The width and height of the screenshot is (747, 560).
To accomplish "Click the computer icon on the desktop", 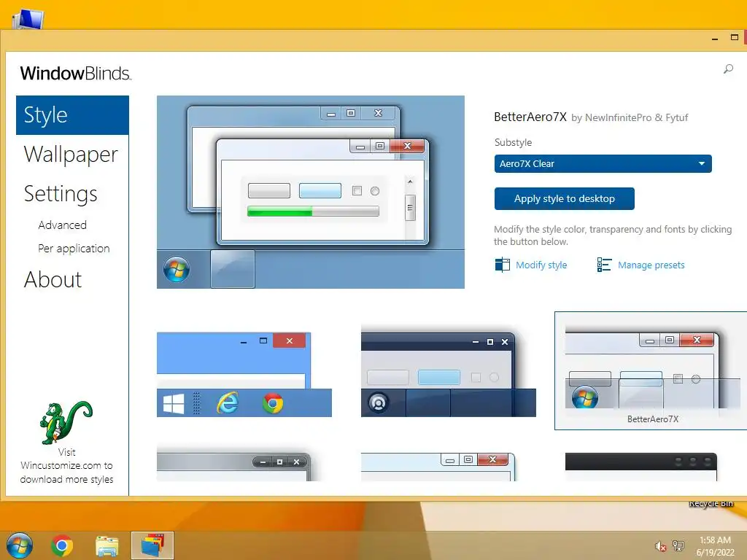I will click(28, 19).
